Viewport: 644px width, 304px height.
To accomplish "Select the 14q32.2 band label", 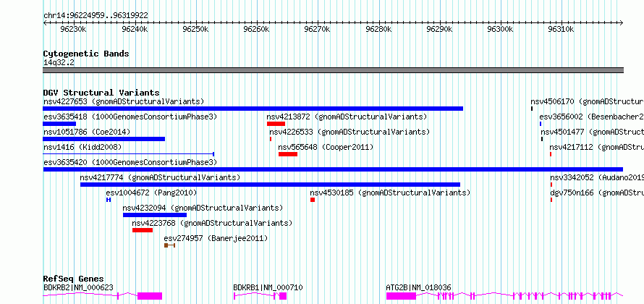I will [x=59, y=62].
